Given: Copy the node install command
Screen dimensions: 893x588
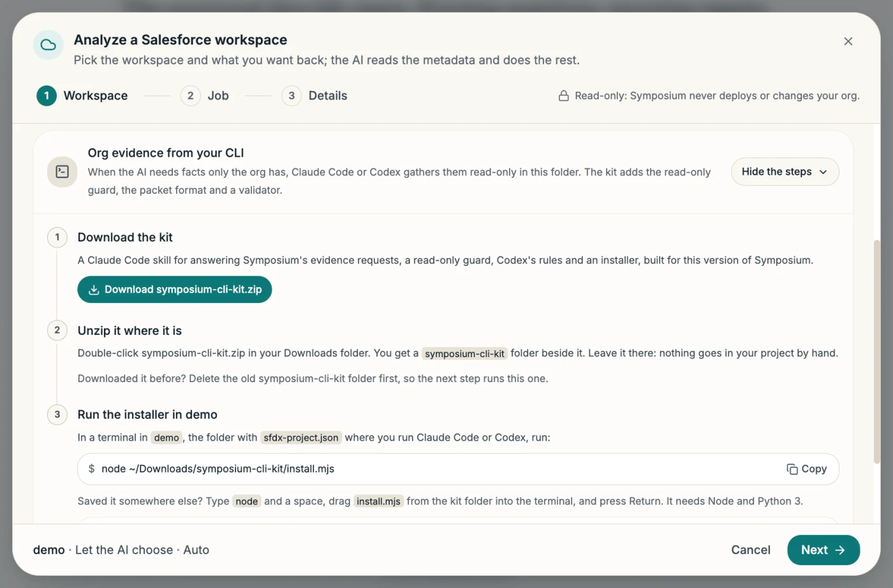Looking at the screenshot, I should click(x=807, y=469).
